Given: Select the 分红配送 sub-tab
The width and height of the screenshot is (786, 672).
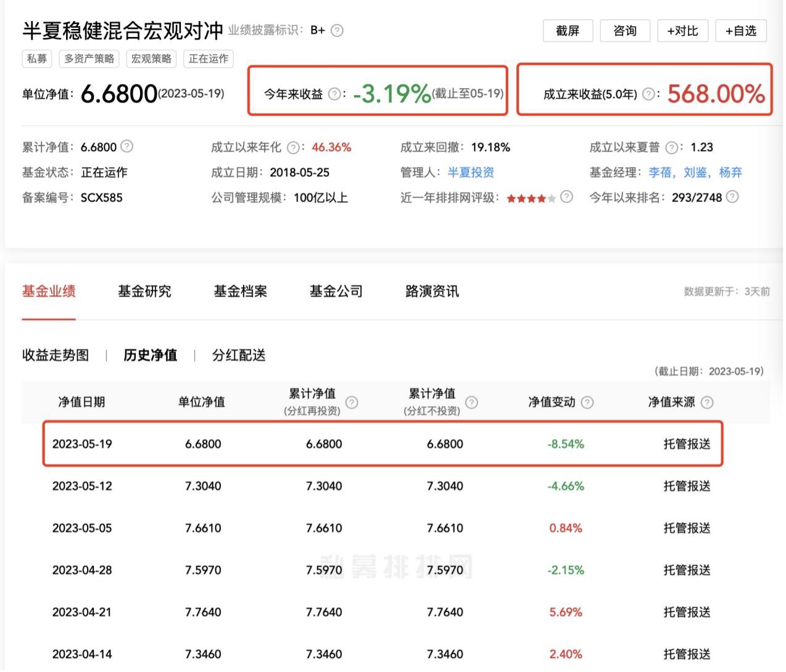Looking at the screenshot, I should [x=239, y=356].
